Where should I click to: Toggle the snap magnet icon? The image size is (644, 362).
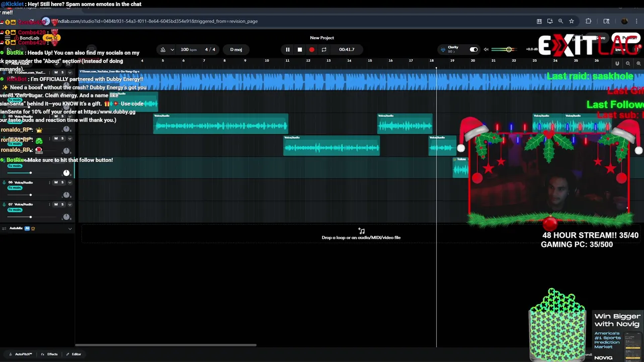pyautogui.click(x=617, y=63)
